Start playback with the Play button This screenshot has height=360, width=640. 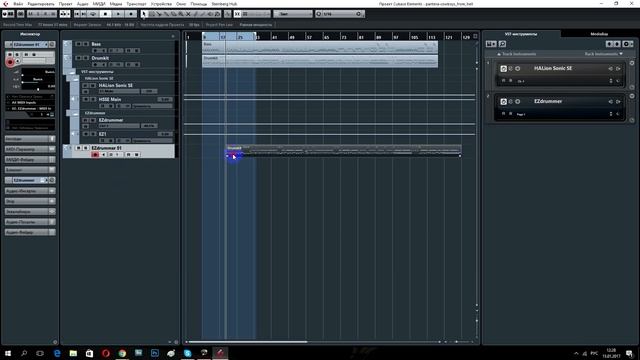pos(118,14)
